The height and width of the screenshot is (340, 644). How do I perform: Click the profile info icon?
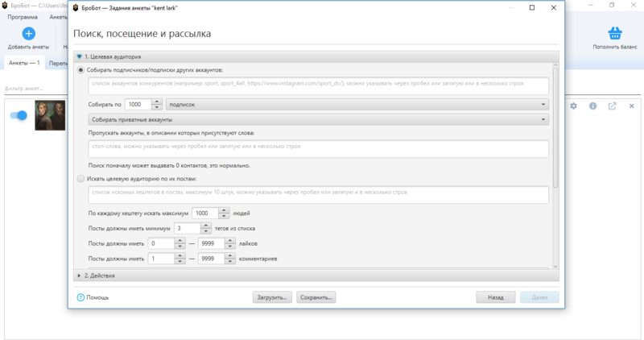click(x=592, y=106)
